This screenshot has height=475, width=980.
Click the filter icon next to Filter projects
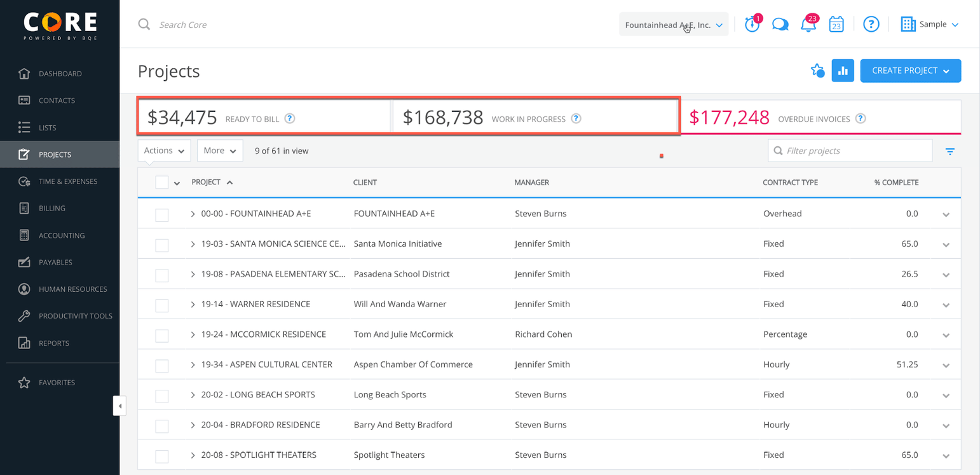(x=950, y=151)
